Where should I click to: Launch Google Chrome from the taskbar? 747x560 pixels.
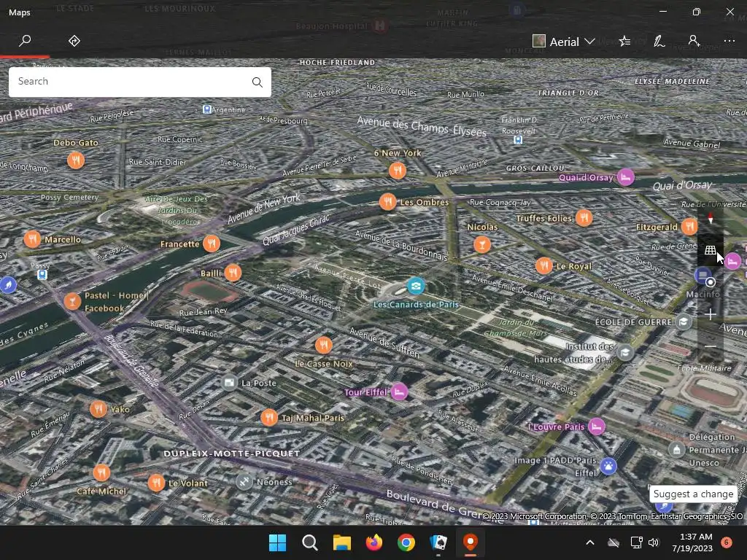406,542
